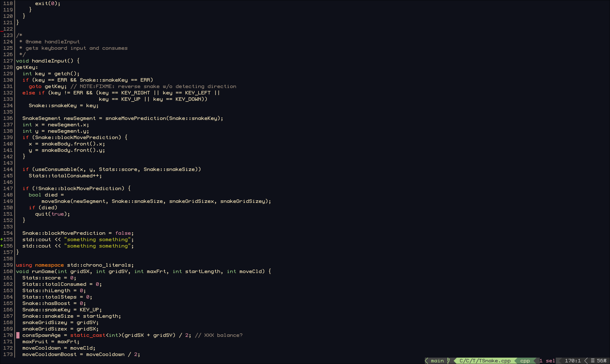Click the 'cpp' filetype segment in status bar
The image size is (610, 364).
coord(525,360)
